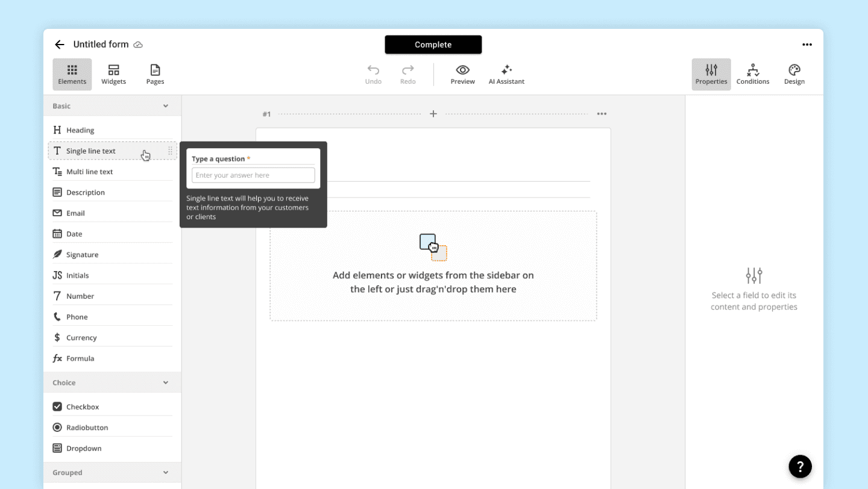The width and height of the screenshot is (868, 489).
Task: Preview the form
Action: [x=463, y=75]
